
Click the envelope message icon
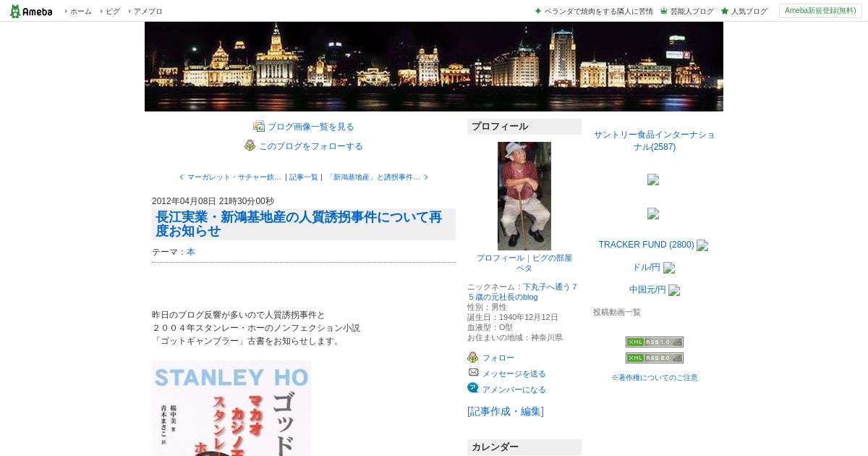point(473,372)
